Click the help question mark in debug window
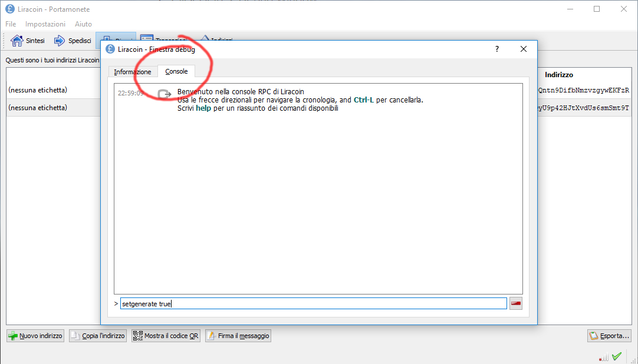The width and height of the screenshot is (638, 364). click(x=497, y=49)
